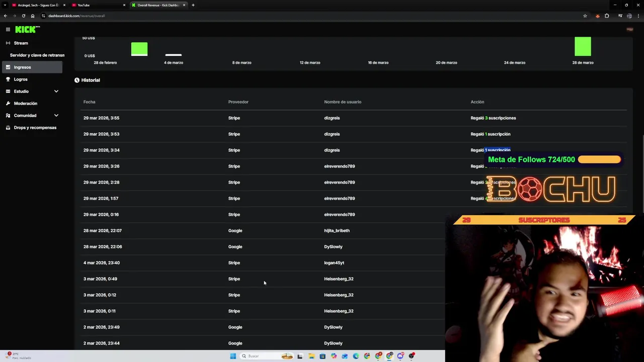Open Copilot from the taskbar
The height and width of the screenshot is (362, 644).
(x=334, y=356)
